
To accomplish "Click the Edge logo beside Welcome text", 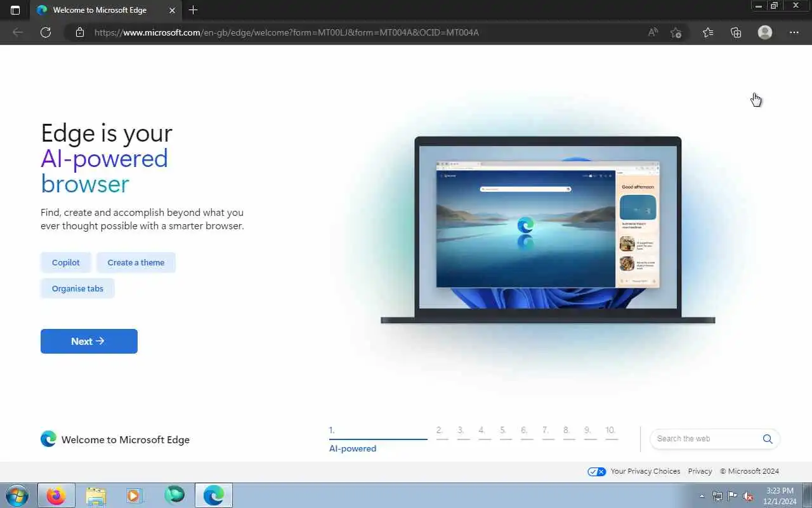I will click(x=48, y=439).
